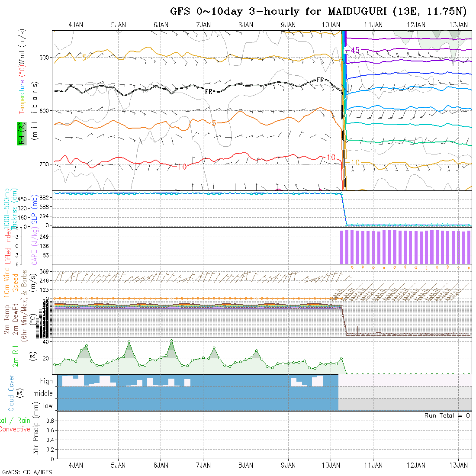Click the 13JAN label on the bottom date axis
Screen dimensions: 476x476
pos(458,465)
